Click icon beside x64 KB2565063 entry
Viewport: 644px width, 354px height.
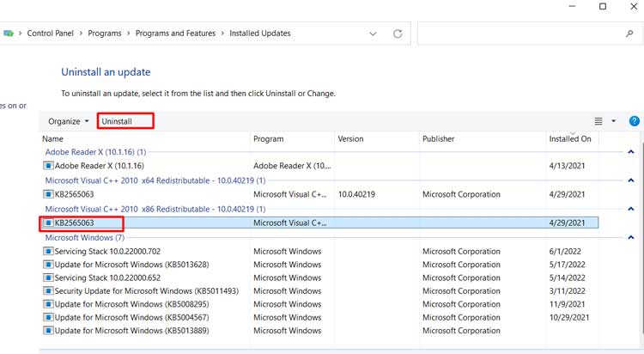[48, 194]
